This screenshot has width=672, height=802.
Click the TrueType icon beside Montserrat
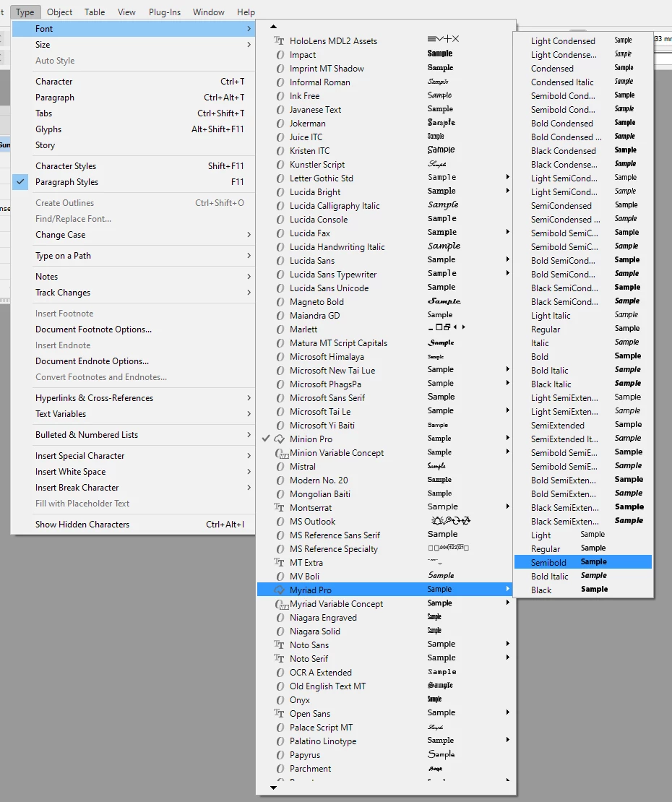(x=279, y=507)
